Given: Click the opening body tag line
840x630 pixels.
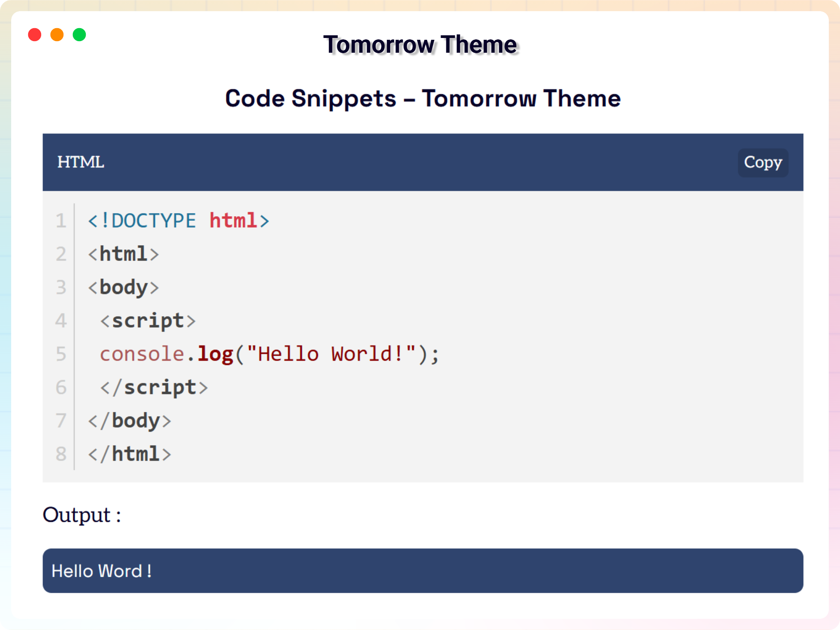Looking at the screenshot, I should 123,287.
